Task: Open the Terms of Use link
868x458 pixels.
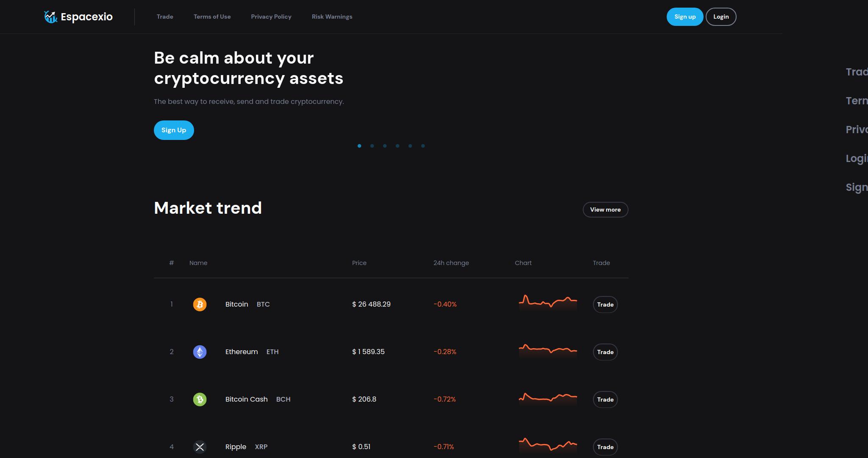Action: point(212,17)
